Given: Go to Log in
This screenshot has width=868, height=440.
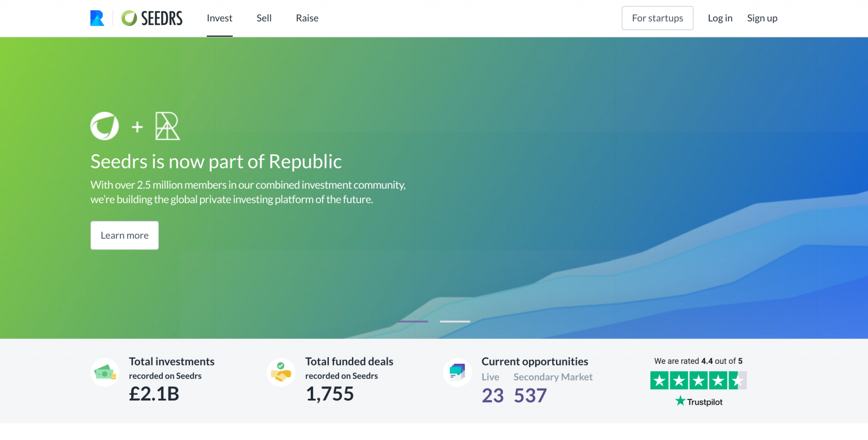Looking at the screenshot, I should point(720,18).
